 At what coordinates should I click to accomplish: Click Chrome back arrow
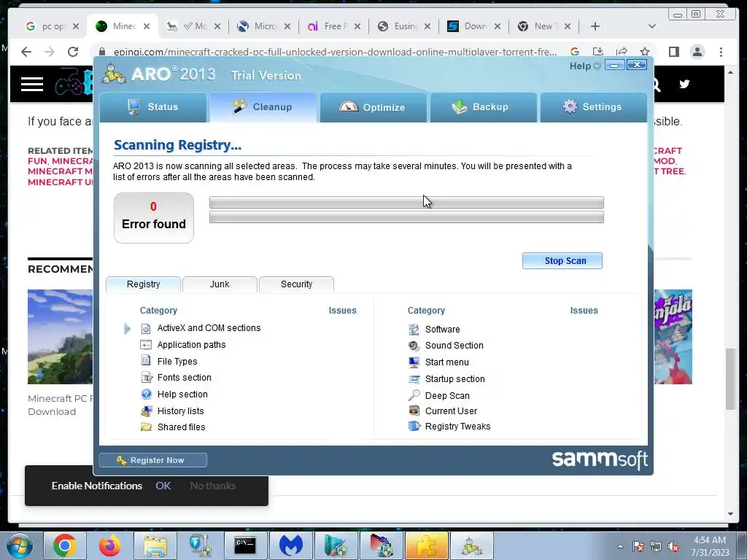click(26, 52)
